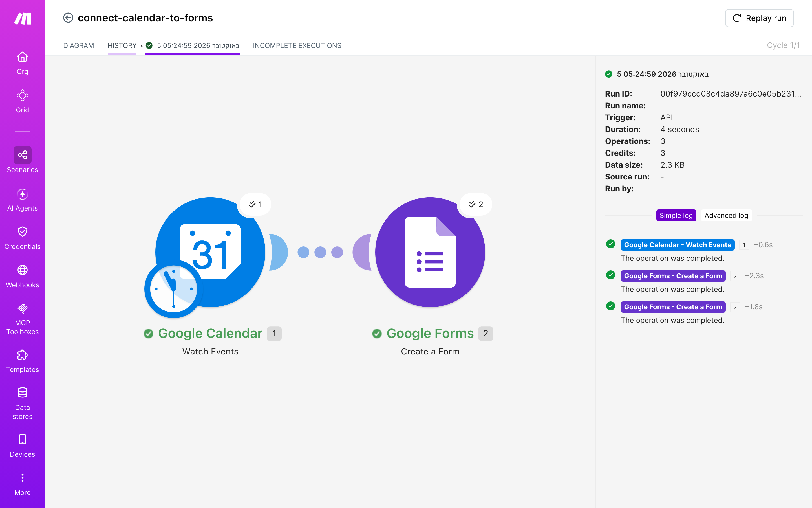The image size is (812, 508).
Task: Open Webhooks in the sidebar
Action: pyautogui.click(x=23, y=277)
